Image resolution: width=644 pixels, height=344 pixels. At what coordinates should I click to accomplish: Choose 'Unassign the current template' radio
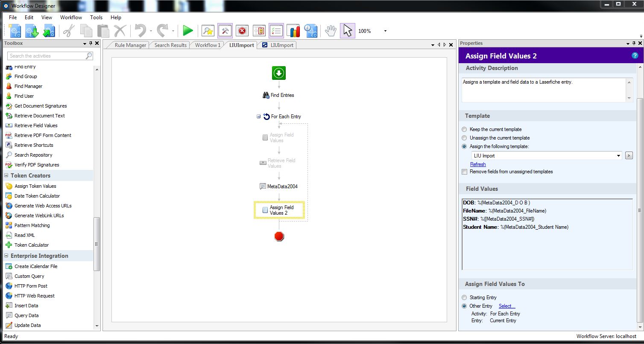464,138
